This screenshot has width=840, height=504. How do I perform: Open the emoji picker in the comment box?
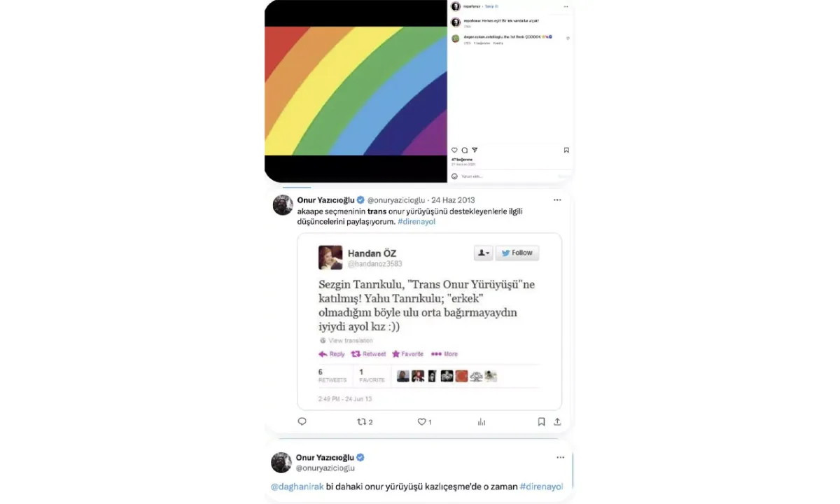point(454,176)
